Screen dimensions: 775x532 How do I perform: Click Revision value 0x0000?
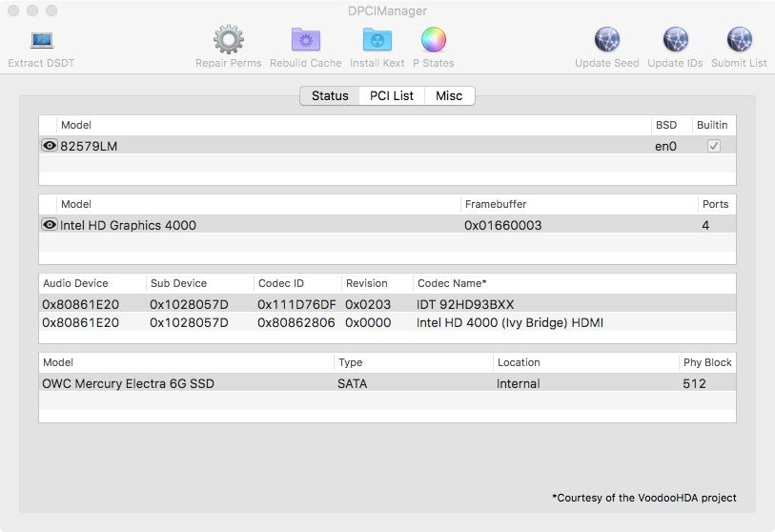[x=368, y=323]
